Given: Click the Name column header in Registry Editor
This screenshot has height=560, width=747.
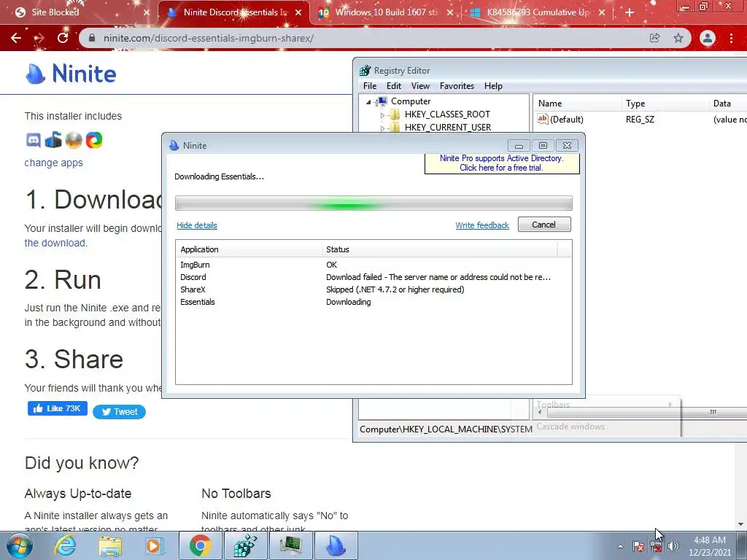Looking at the screenshot, I should click(x=577, y=104).
